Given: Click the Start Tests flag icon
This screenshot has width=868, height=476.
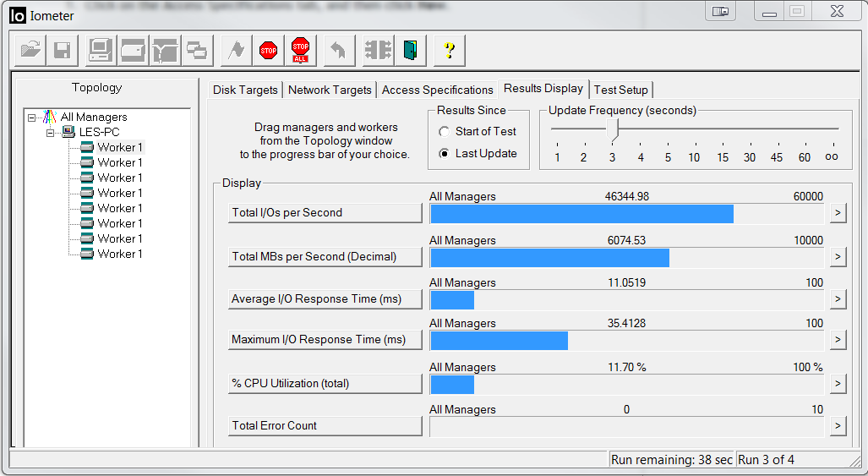Looking at the screenshot, I should [237, 51].
